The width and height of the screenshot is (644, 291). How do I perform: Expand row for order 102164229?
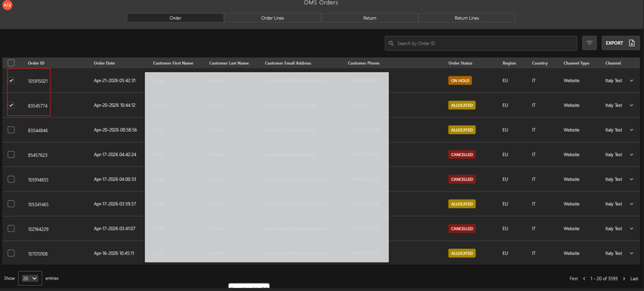(x=631, y=229)
